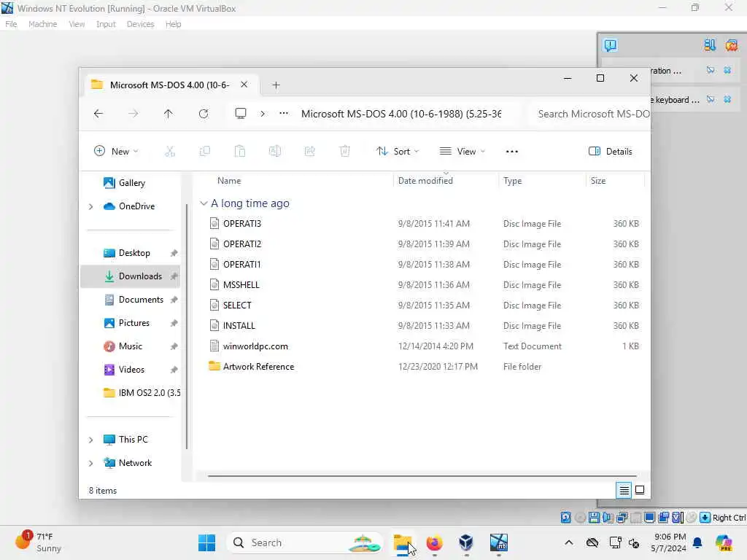Click the Delete trash icon
The width and height of the screenshot is (747, 560).
coord(345,152)
